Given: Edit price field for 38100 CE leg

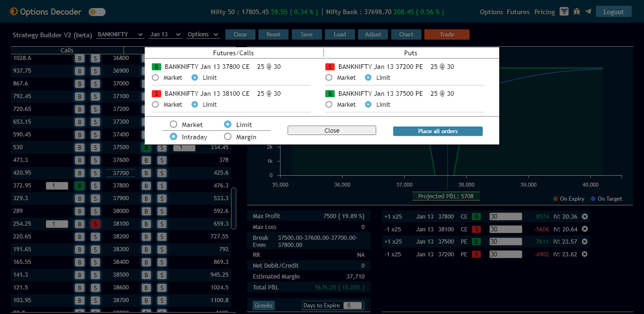Looking at the screenshot, I should click(505, 229).
